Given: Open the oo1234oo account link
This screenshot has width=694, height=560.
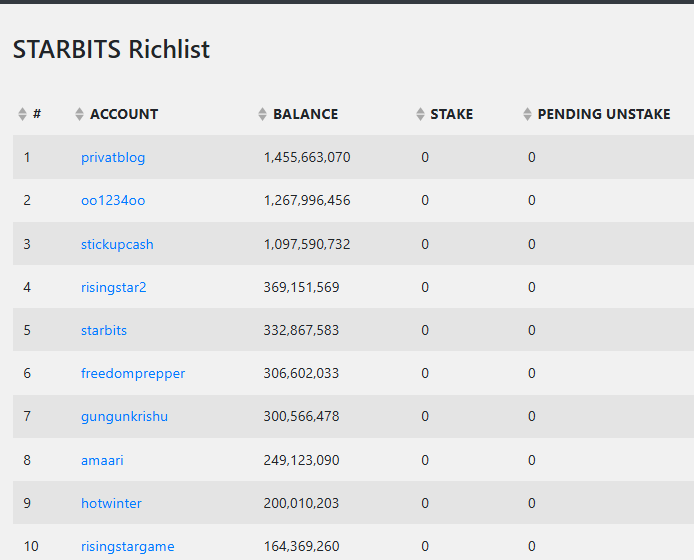Looking at the screenshot, I should [x=113, y=201].
